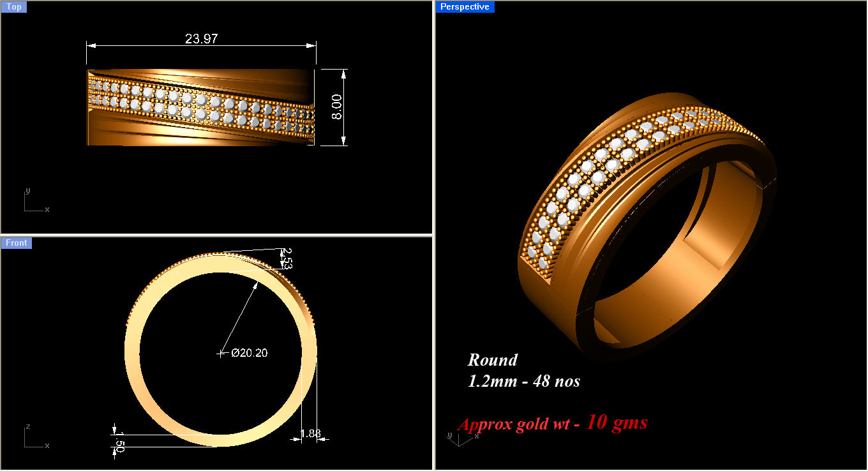Click the z-axis arrow of Front view gizmo
868x471 pixels.
coord(26,428)
